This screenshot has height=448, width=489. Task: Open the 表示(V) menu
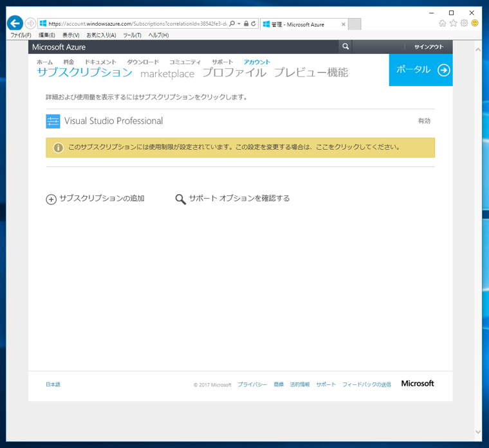[x=71, y=35]
